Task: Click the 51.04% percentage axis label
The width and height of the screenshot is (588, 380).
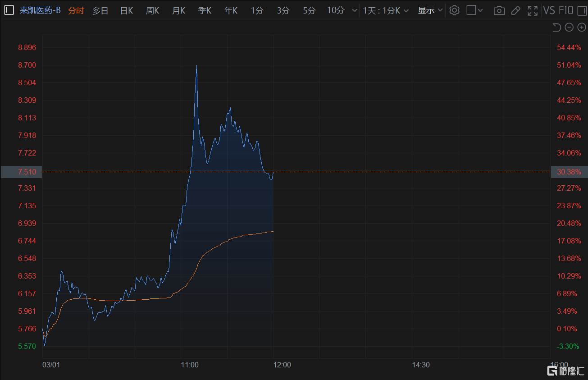Action: 569,65
